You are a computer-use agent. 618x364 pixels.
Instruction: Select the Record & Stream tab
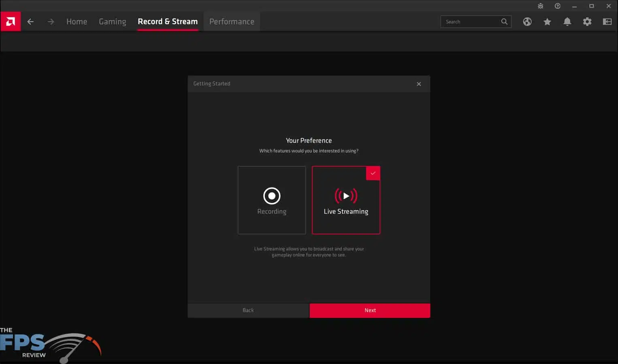click(x=168, y=21)
